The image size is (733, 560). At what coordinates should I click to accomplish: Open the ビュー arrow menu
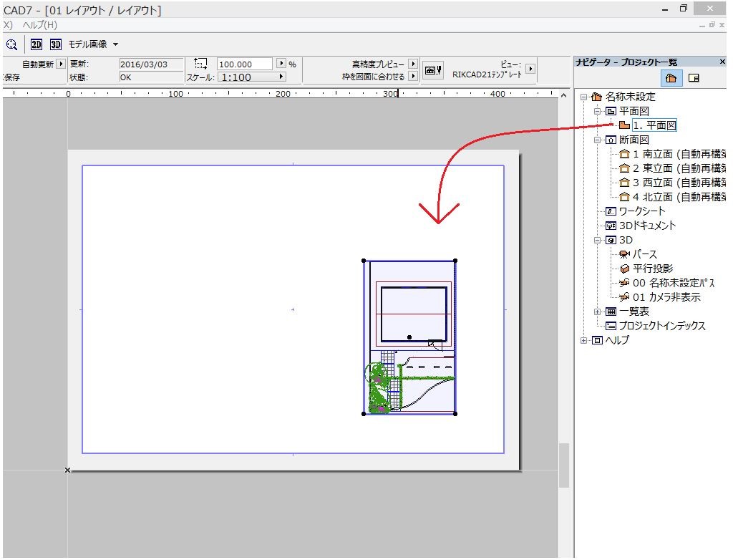point(530,68)
